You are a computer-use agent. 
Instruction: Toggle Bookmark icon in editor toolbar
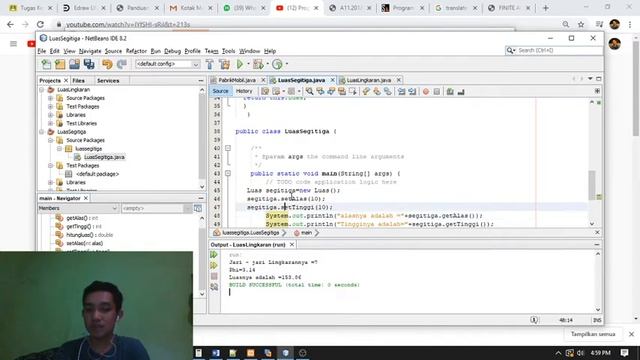[x=387, y=91]
